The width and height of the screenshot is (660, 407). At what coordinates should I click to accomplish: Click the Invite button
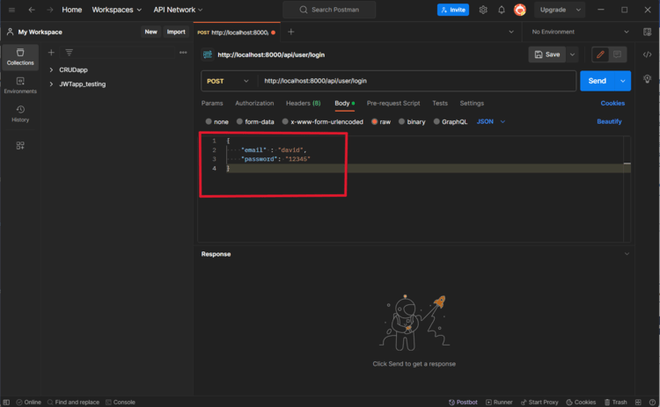[x=453, y=10]
